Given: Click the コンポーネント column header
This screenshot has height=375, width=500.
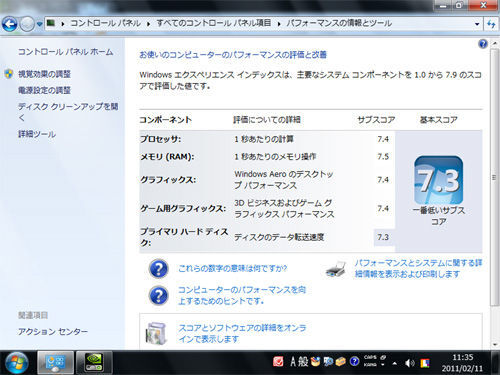Looking at the screenshot, I should click(166, 120).
